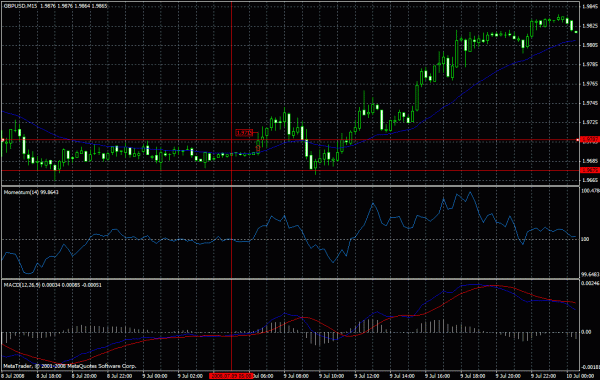Click the 0.00 MACD scale value

coord(587,332)
